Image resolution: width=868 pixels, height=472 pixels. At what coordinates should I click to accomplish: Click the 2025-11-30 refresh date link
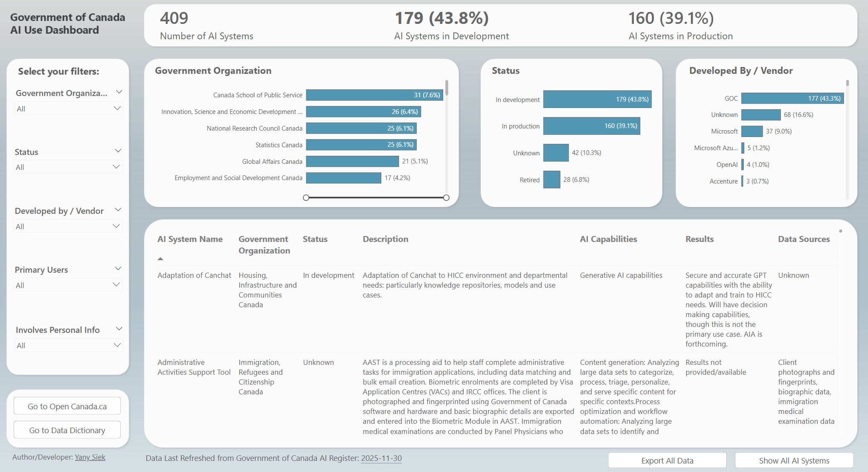pyautogui.click(x=381, y=458)
